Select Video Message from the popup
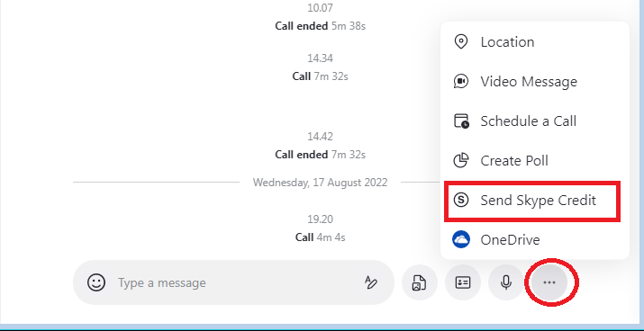The height and width of the screenshot is (331, 644). click(535, 81)
